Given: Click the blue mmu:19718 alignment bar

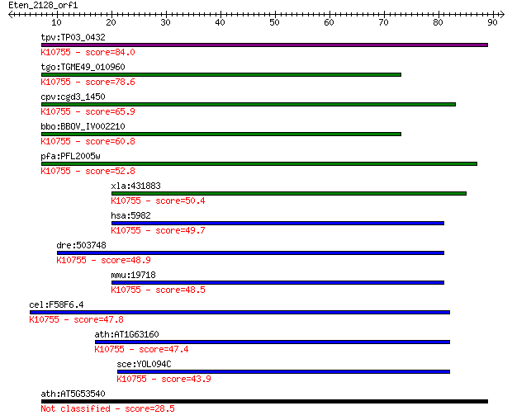Looking at the screenshot, I should pos(277,282).
